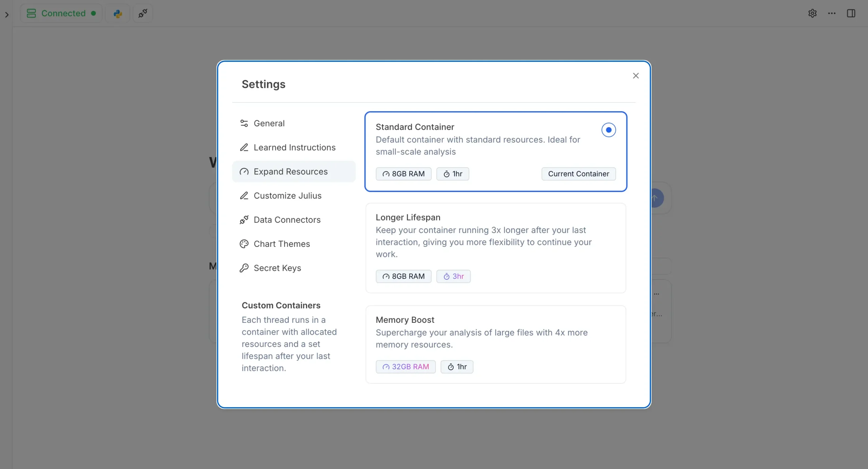Click the Connected server status icon

point(31,14)
